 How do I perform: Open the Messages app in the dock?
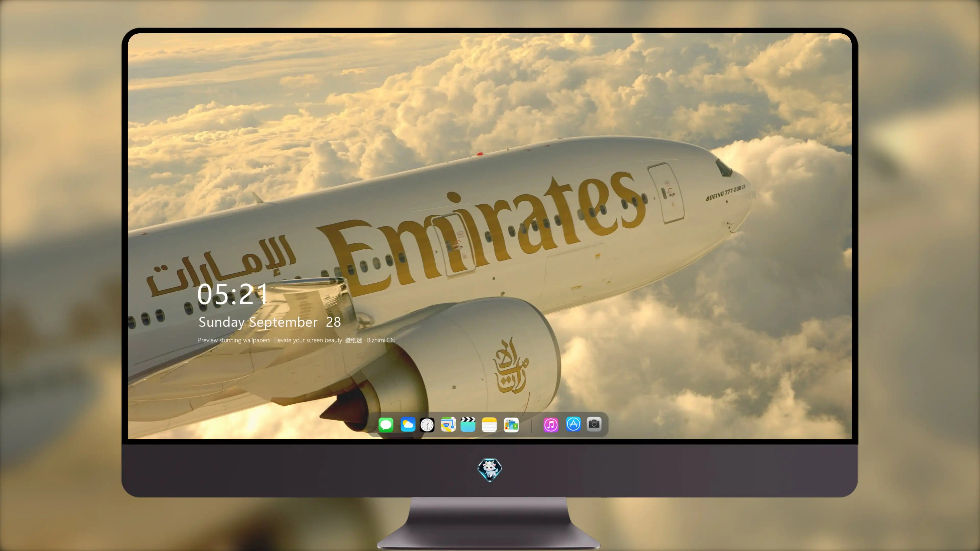tap(386, 424)
